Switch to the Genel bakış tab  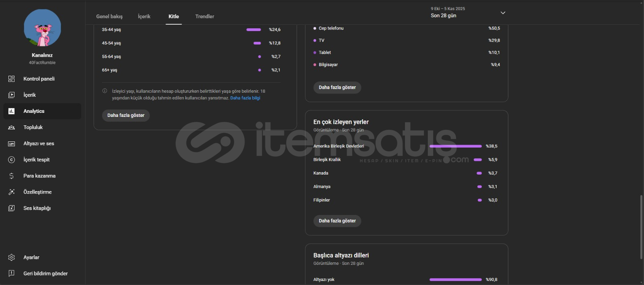(x=109, y=17)
